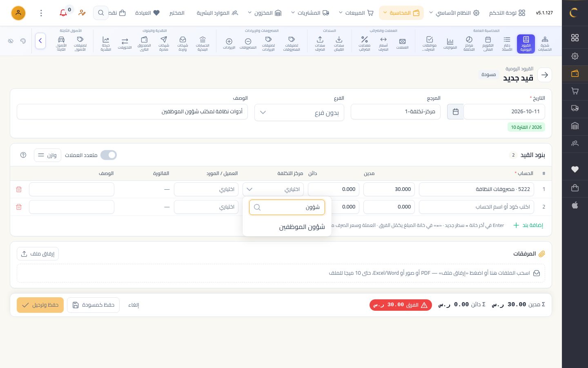This screenshot has width=588, height=368.
Task: Open the theme palette icon
Action: (x=23, y=41)
